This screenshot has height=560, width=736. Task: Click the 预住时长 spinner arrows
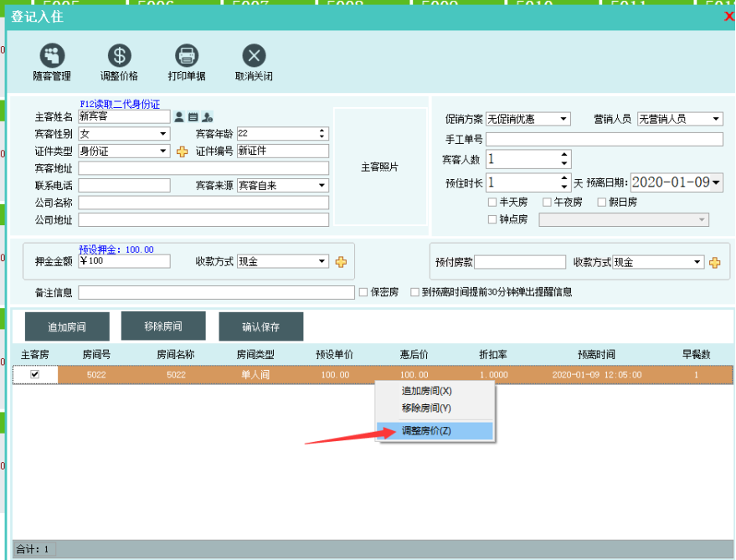[564, 182]
